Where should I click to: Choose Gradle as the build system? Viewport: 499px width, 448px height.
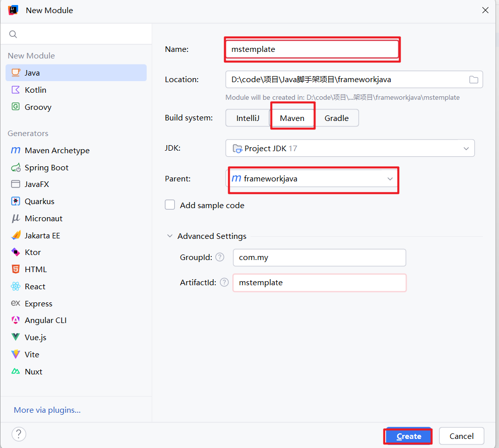tap(336, 118)
